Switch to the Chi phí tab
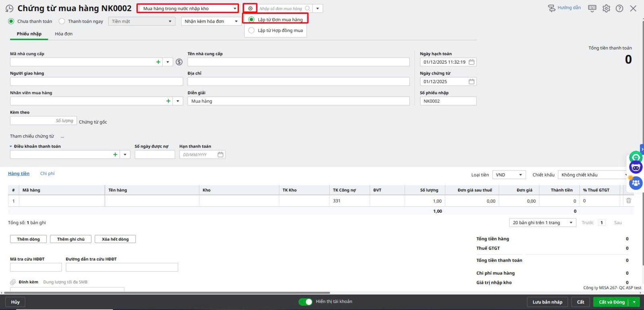Viewport: 644px width, 310px height. tap(47, 174)
